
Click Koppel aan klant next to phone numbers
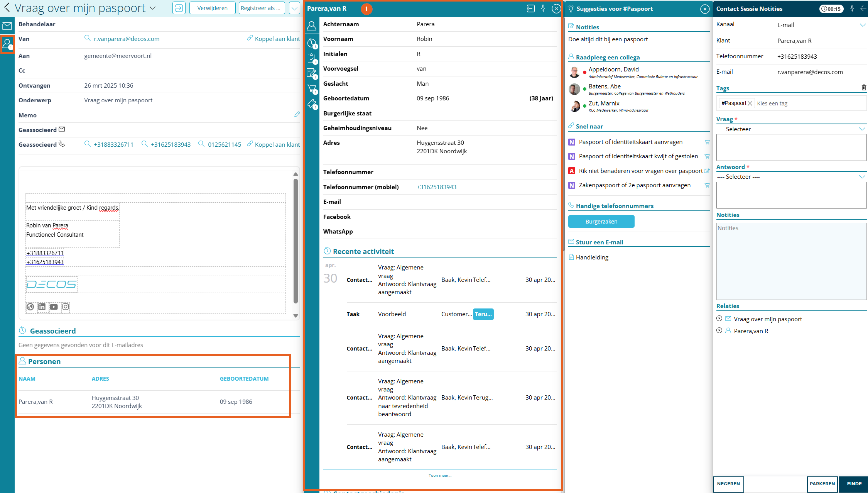[274, 144]
